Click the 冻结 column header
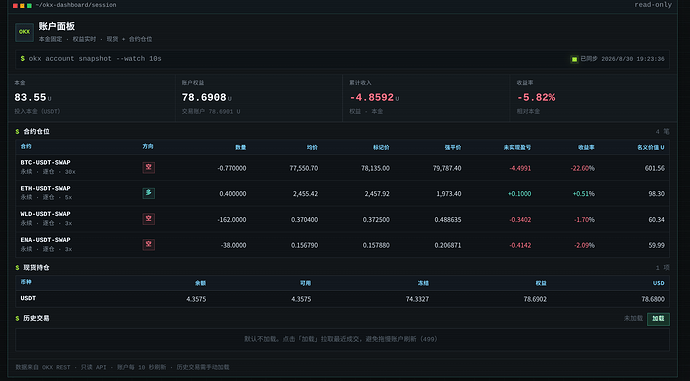Viewport: 690px width, 381px height. [x=423, y=283]
